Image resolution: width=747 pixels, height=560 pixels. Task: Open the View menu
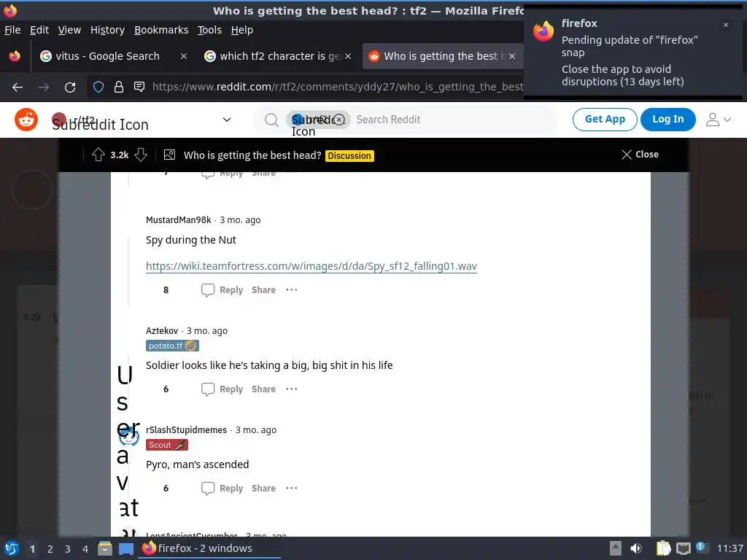tap(69, 30)
